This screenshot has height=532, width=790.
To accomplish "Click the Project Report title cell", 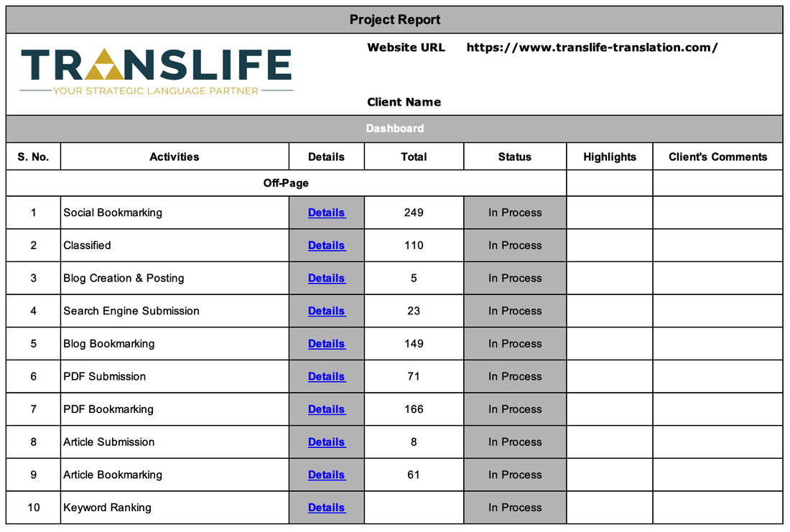I will pyautogui.click(x=394, y=19).
